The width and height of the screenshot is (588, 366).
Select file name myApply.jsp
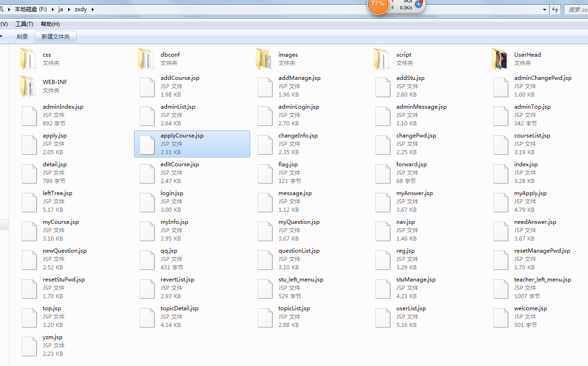[x=530, y=193]
